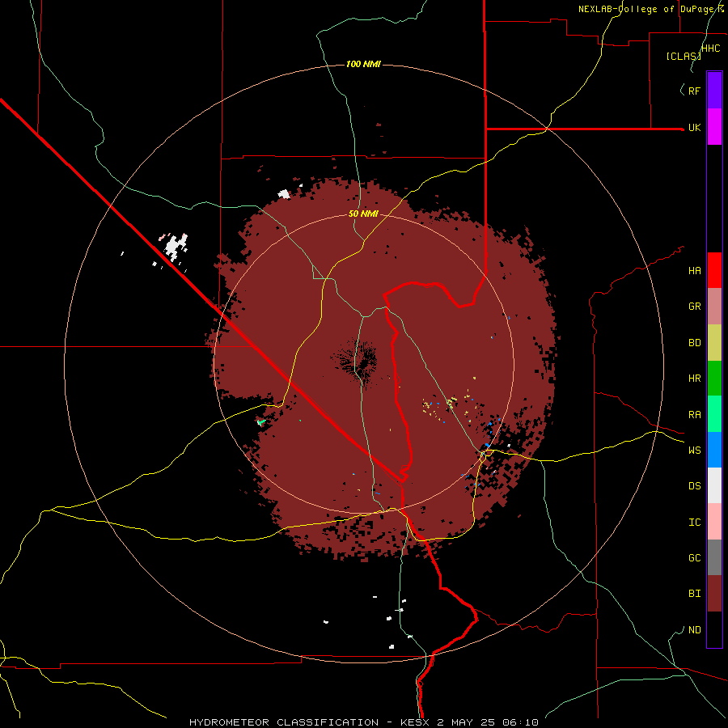
Task: Click the WS legend label
Action: click(x=694, y=451)
